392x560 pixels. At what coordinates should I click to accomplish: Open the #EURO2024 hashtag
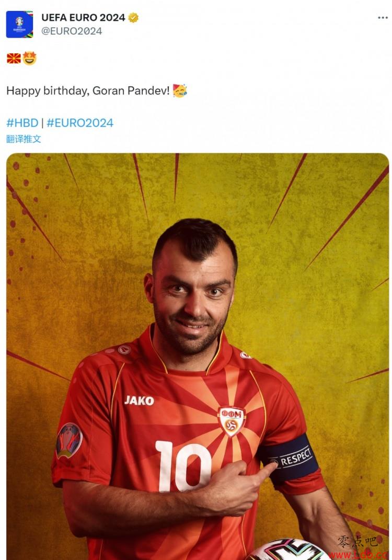[80, 123]
